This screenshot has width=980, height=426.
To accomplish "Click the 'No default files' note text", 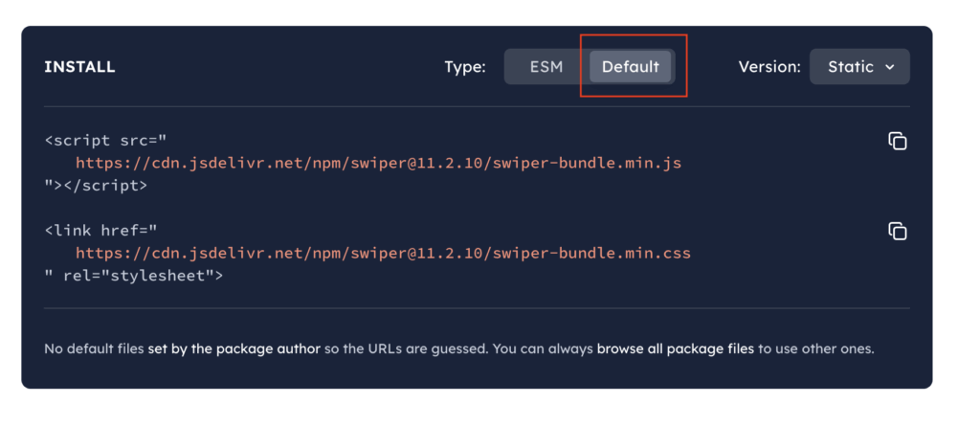I will [95, 349].
